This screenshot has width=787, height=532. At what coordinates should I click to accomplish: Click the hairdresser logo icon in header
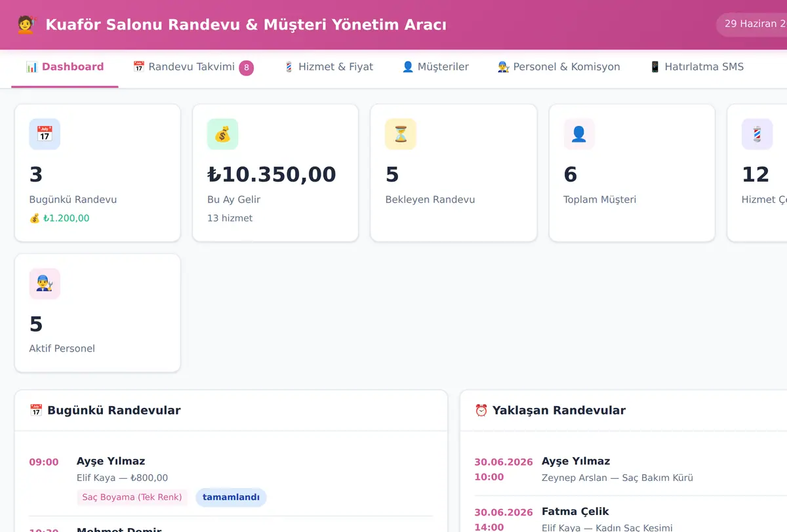26,25
